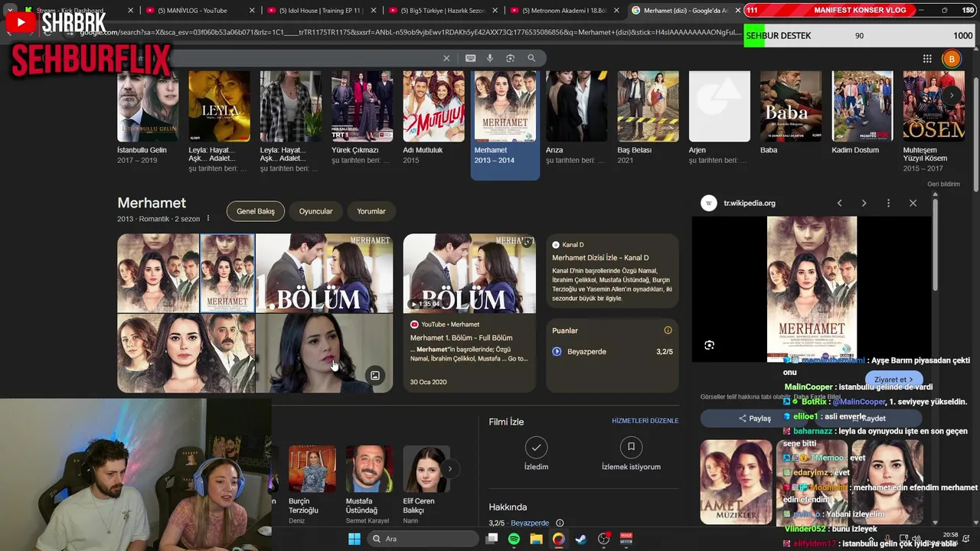Viewport: 980px width, 551px height.
Task: Click the Geri bildirim link
Action: (943, 184)
